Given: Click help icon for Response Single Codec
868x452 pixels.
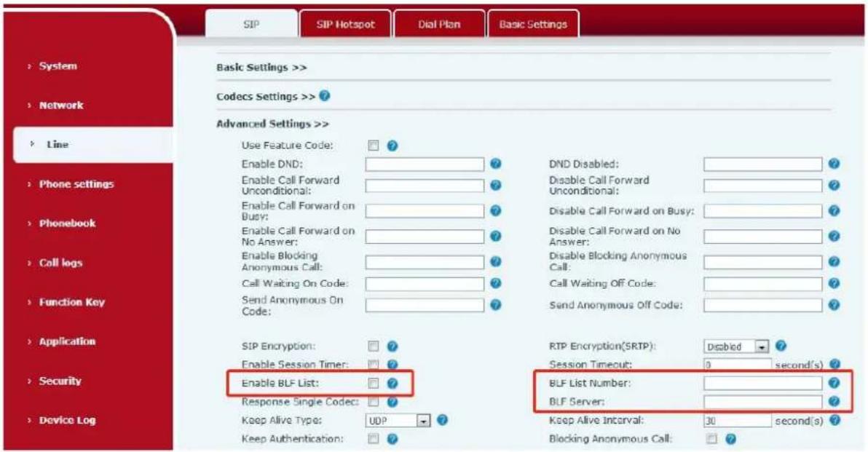Looking at the screenshot, I should (x=392, y=402).
